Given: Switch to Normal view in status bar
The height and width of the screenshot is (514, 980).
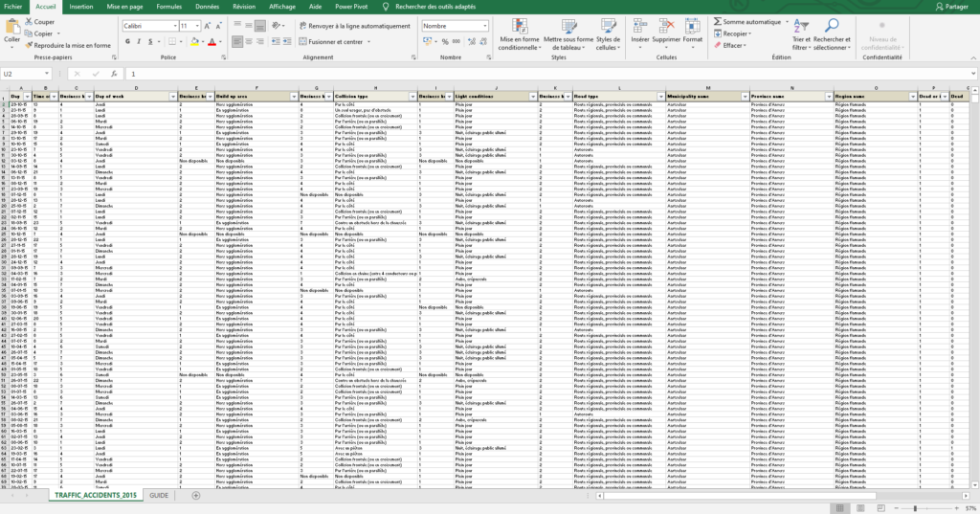Looking at the screenshot, I should pos(840,507).
